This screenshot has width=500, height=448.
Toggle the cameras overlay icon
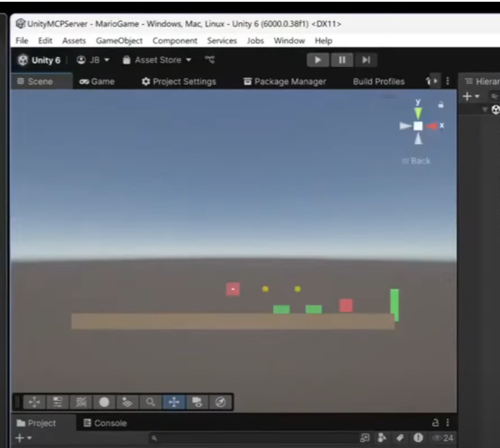[x=197, y=402]
